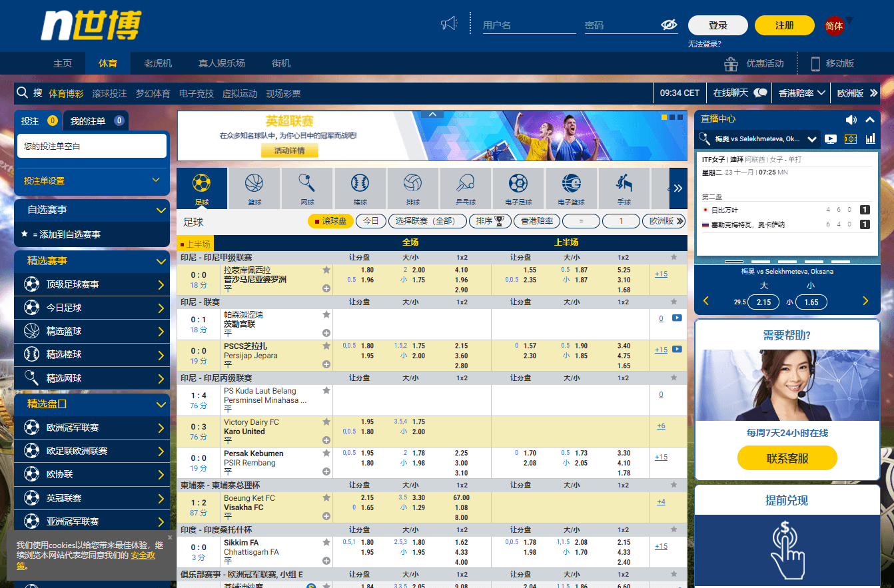Screen dimensions: 894x588
Task: Click the announcement megaphone icon
Action: [450, 25]
